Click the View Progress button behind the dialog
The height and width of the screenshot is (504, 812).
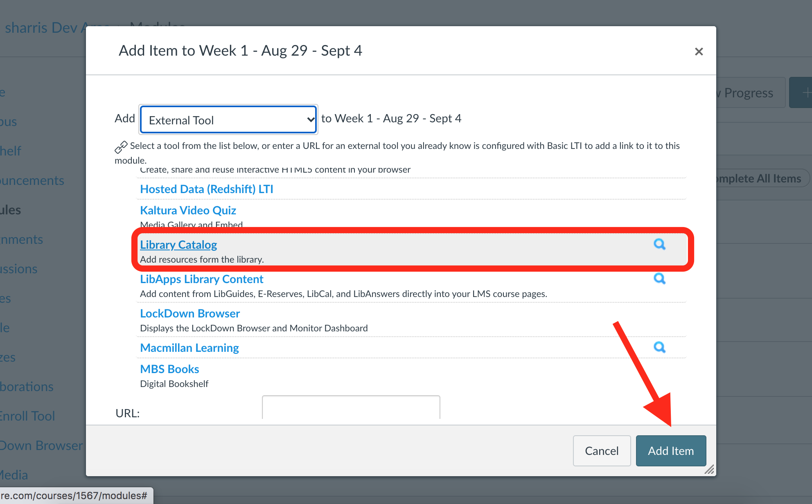751,93
